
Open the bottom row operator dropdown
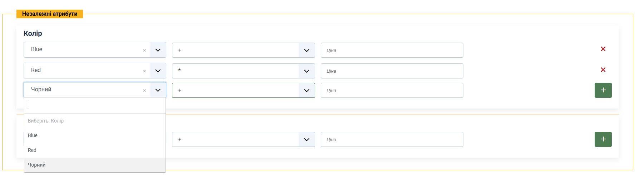306,140
